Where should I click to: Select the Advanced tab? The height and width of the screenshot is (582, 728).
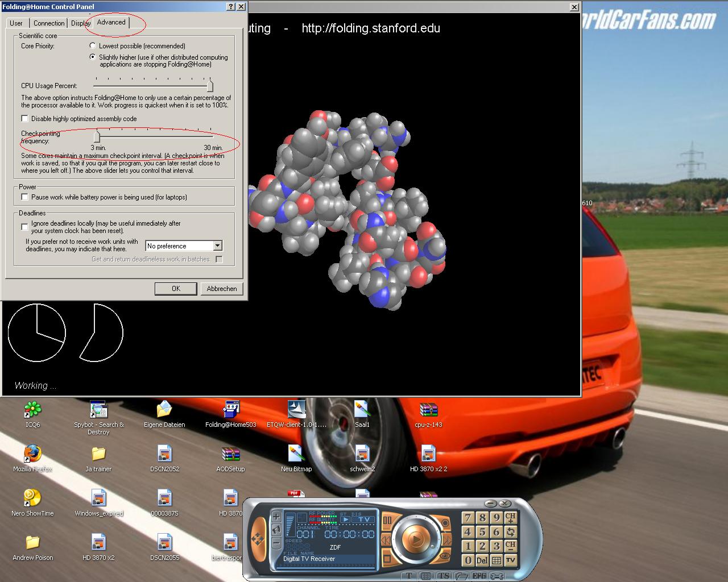(111, 22)
